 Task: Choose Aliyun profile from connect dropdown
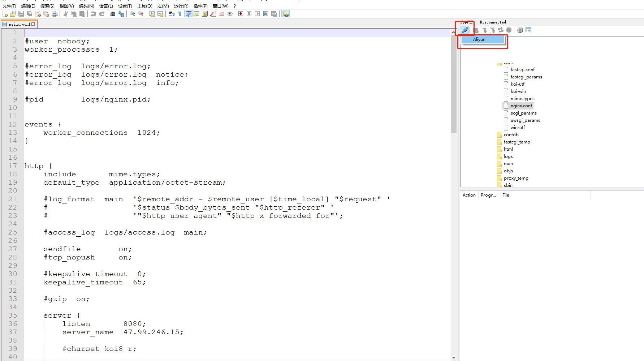(x=483, y=39)
